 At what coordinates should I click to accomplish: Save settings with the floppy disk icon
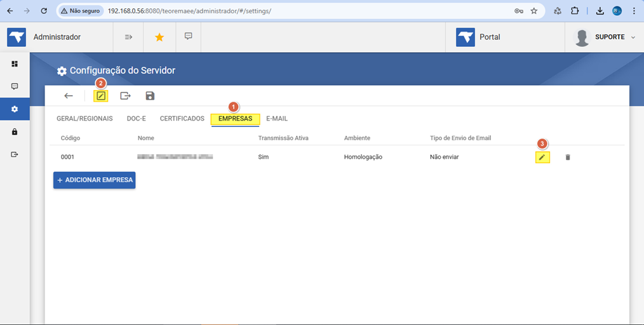pos(150,96)
